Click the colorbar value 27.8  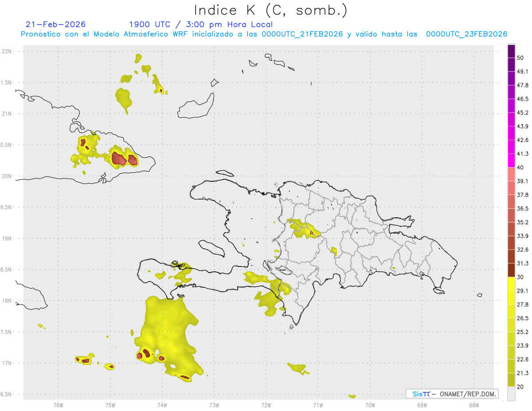(523, 305)
